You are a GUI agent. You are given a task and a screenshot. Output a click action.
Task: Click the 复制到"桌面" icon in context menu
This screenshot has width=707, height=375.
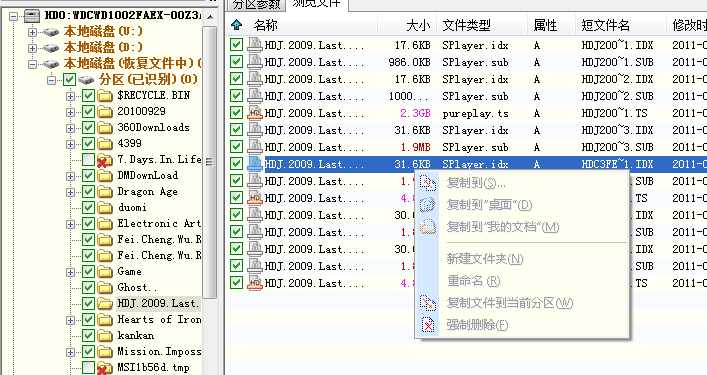[427, 205]
